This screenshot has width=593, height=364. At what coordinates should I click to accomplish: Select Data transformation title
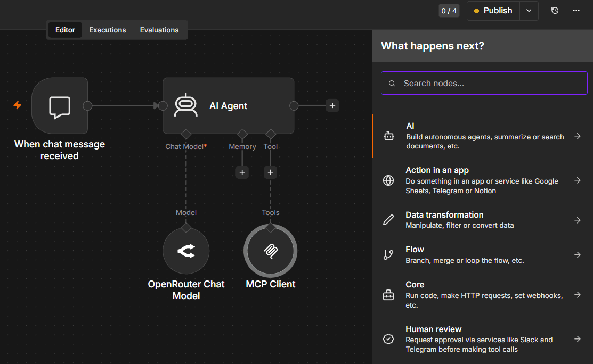(444, 215)
